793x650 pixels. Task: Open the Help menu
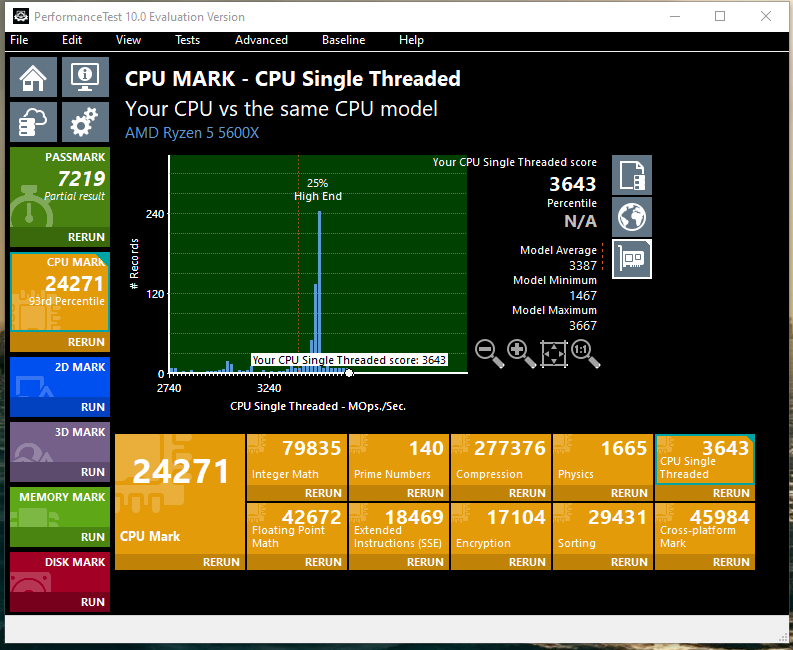[411, 40]
